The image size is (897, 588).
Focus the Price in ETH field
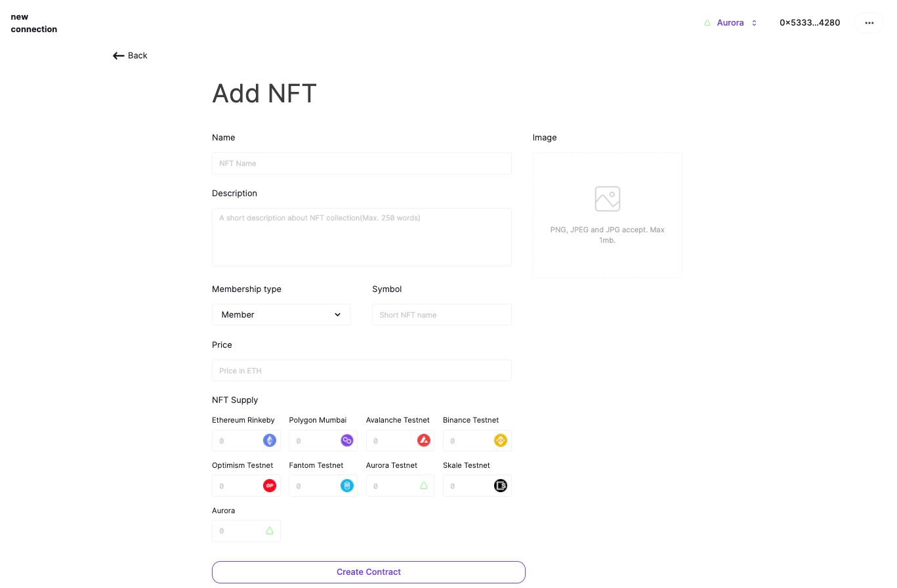tap(362, 370)
